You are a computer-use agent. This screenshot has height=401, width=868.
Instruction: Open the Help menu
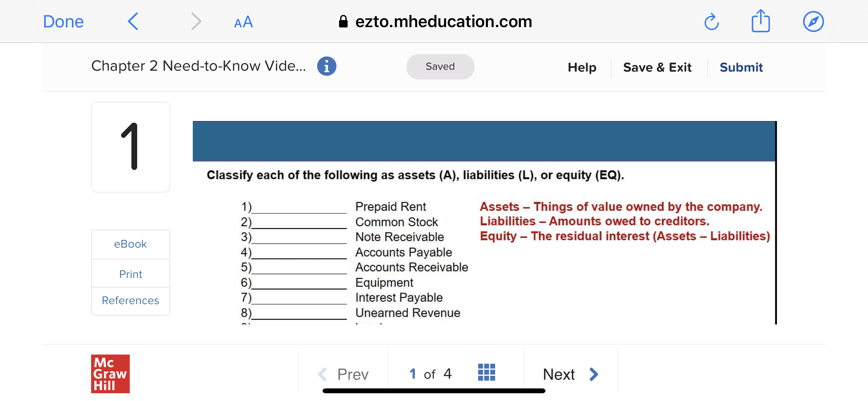pos(582,67)
